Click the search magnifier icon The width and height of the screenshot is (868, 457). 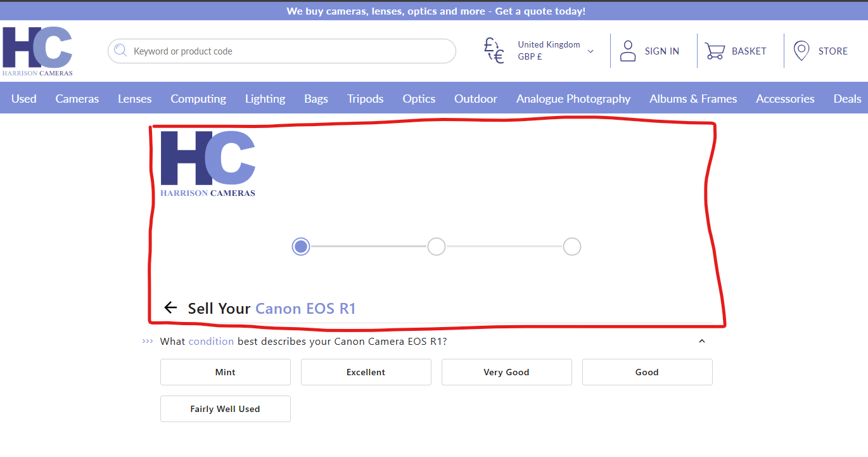[x=120, y=51]
